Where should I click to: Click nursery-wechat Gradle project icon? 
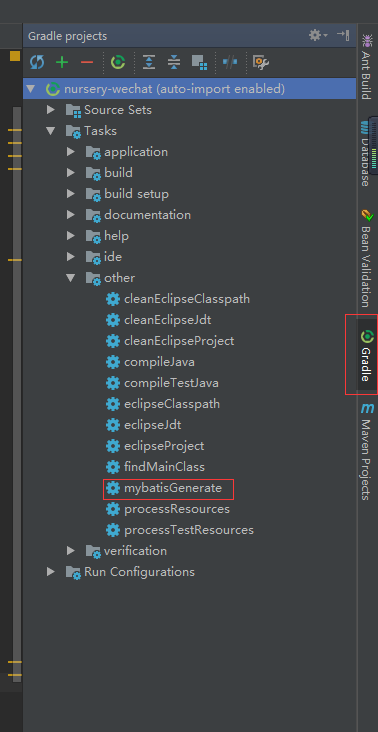53,89
